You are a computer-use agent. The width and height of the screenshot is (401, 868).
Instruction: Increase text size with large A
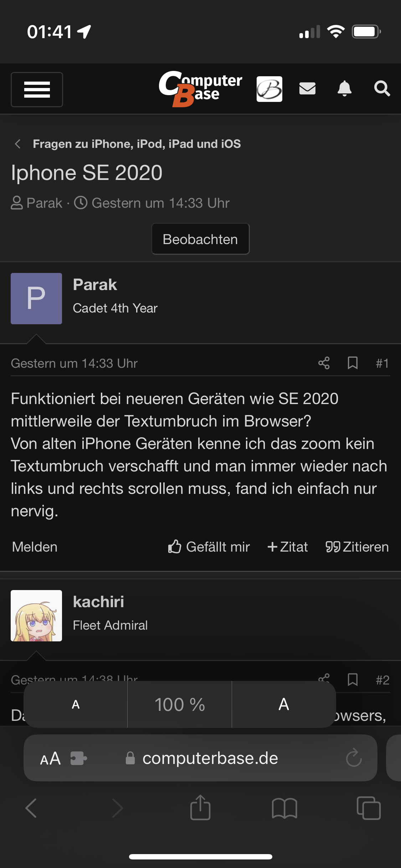pyautogui.click(x=284, y=704)
